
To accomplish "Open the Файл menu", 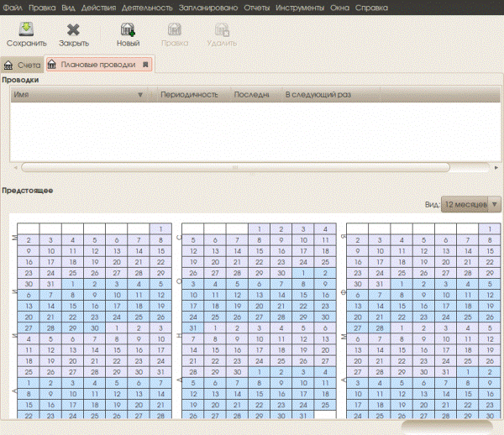I will coord(13,8).
